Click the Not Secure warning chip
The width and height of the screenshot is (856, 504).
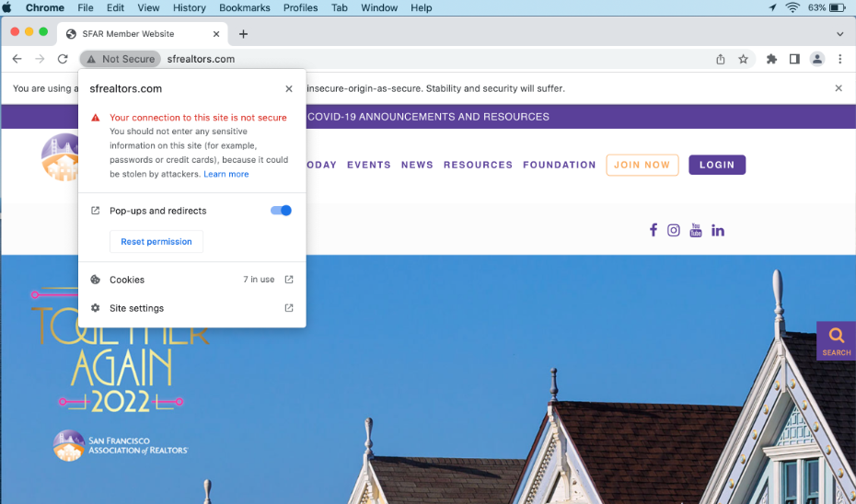tap(121, 59)
